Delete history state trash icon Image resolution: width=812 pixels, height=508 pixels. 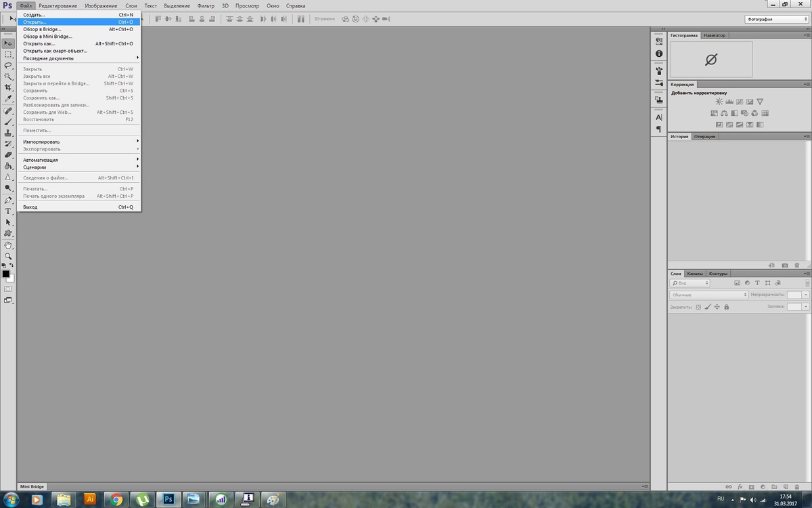click(x=797, y=265)
